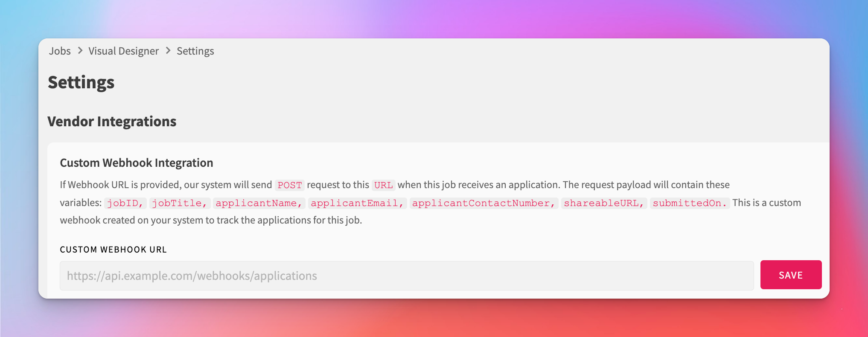Focus the Custom Webhook URL input field
The width and height of the screenshot is (868, 337).
[x=406, y=276]
